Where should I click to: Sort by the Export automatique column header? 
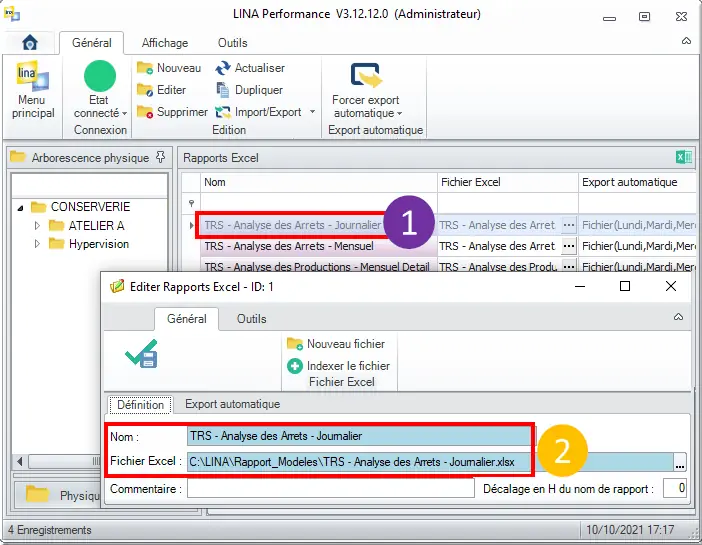pos(637,182)
